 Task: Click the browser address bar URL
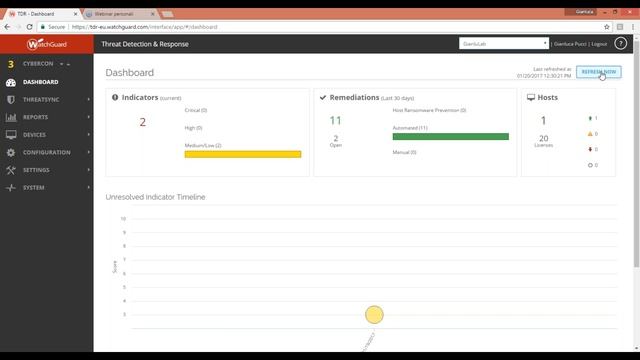(144, 27)
